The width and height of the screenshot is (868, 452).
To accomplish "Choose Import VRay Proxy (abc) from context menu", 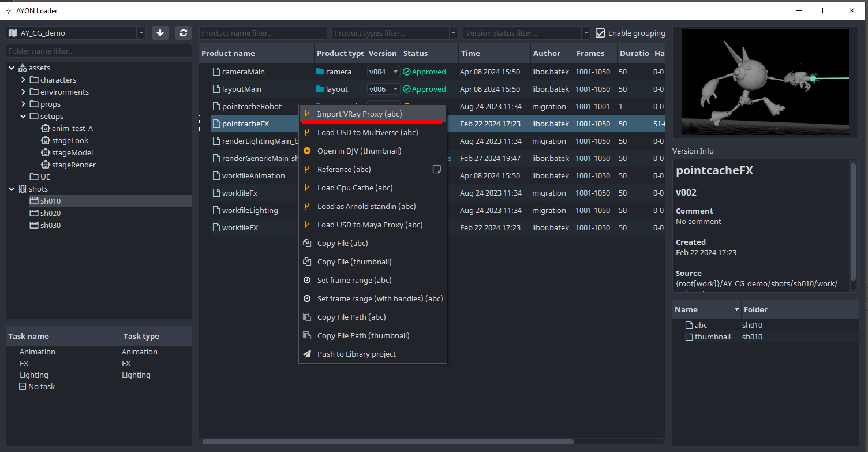I will click(373, 114).
